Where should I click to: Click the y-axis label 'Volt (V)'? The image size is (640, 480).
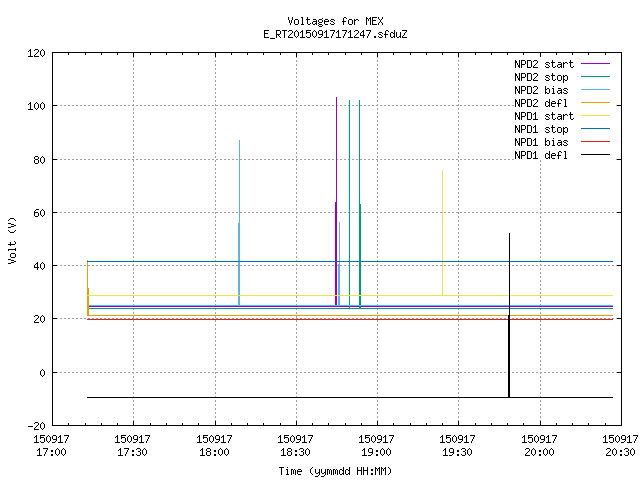click(x=12, y=240)
